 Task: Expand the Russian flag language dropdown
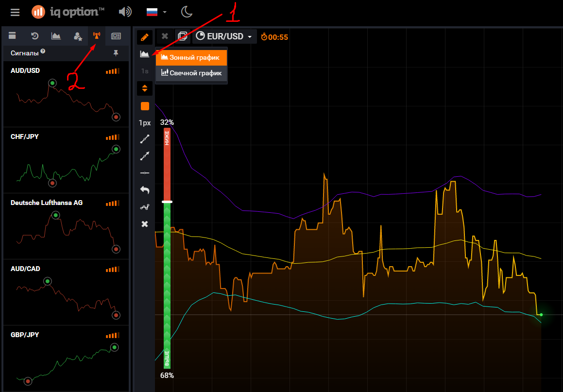click(157, 12)
